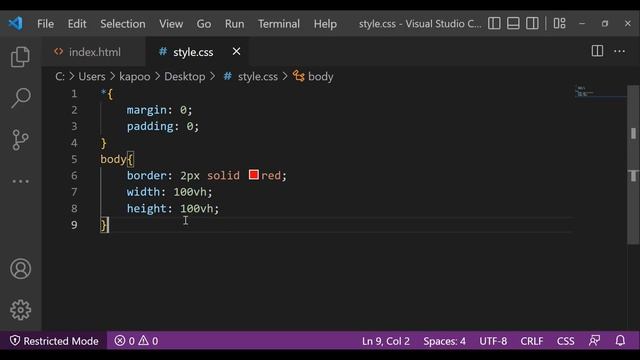This screenshot has width=640, height=360.
Task: Close the style.css tab
Action: [x=236, y=51]
